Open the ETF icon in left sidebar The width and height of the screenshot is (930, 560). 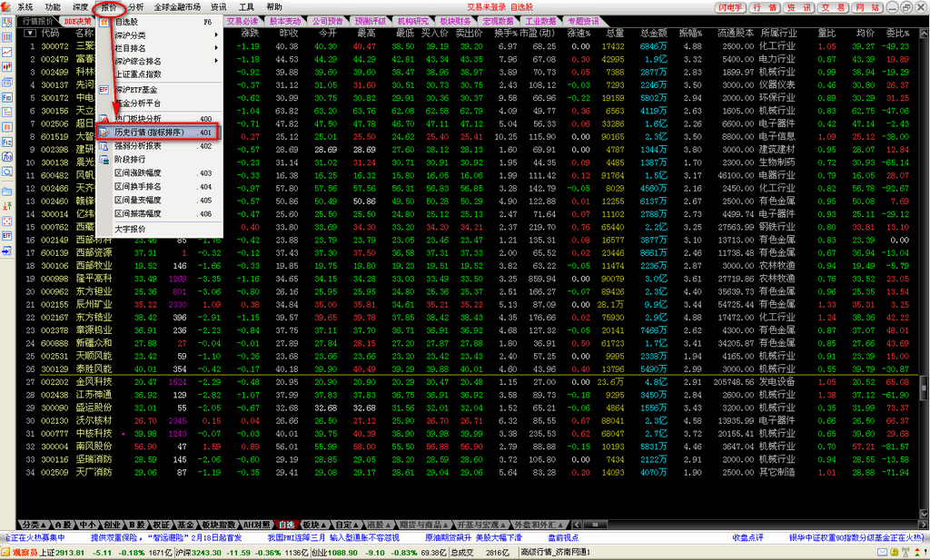point(6,236)
